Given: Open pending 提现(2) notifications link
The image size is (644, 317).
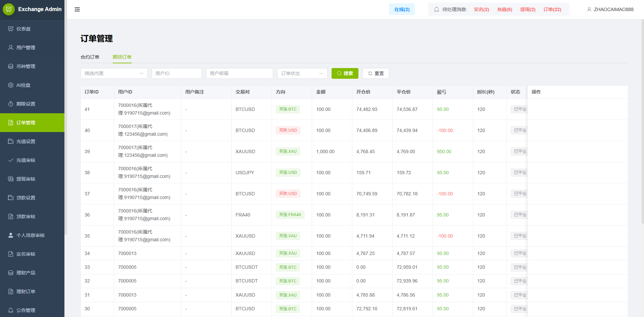Looking at the screenshot, I should tap(528, 9).
